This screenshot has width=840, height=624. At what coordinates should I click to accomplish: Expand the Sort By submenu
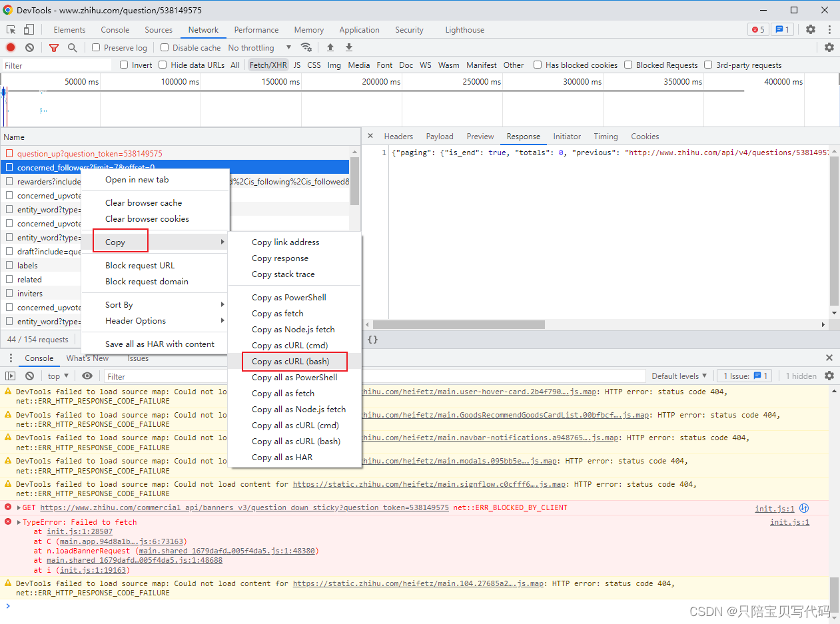[155, 304]
